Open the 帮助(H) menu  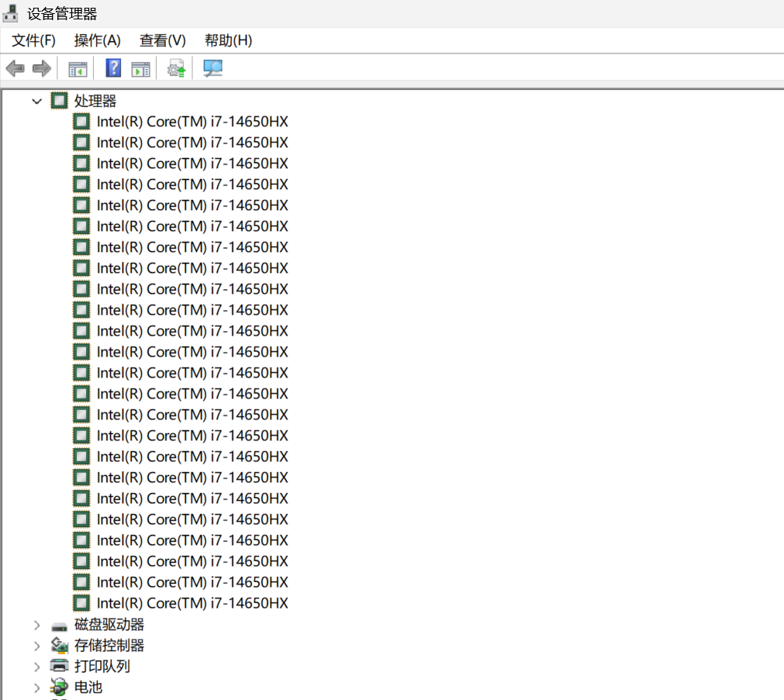[228, 40]
